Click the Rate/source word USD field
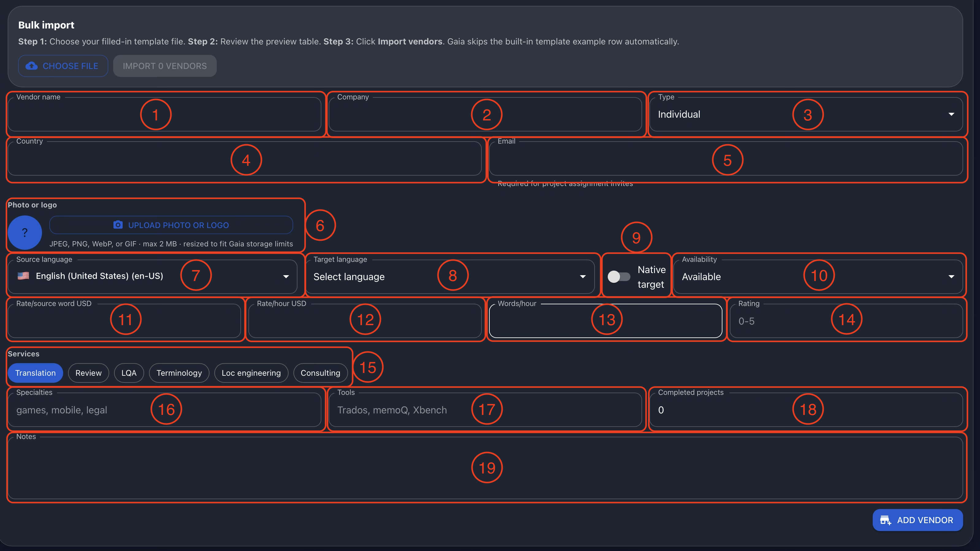 (x=124, y=321)
